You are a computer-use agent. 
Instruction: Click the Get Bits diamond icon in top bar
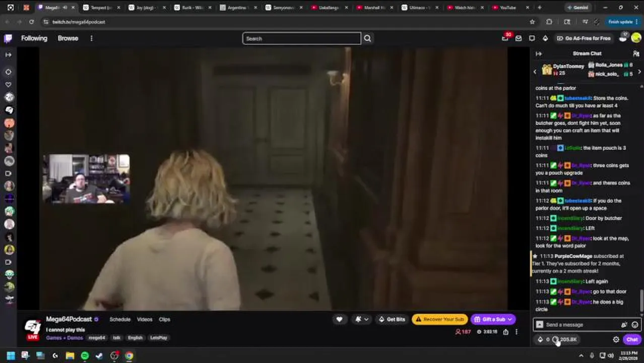[545, 38]
